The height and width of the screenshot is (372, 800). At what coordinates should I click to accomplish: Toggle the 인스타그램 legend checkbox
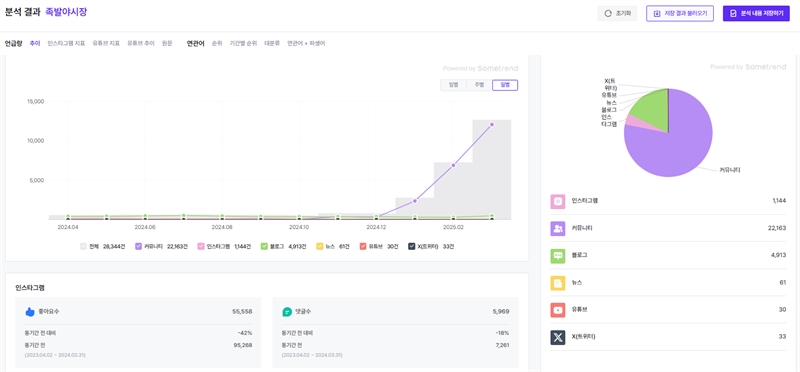(201, 246)
